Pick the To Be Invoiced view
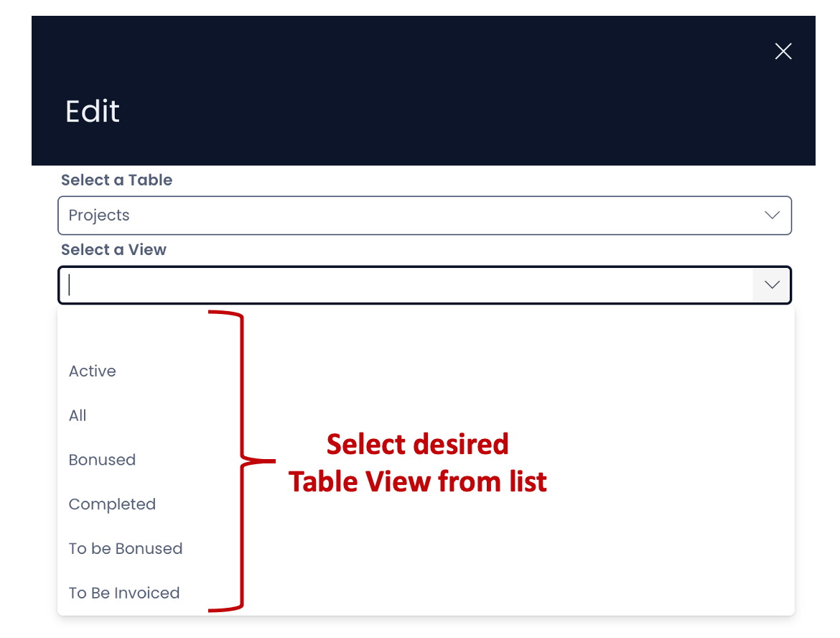This screenshot has width=840, height=638. coord(426,593)
